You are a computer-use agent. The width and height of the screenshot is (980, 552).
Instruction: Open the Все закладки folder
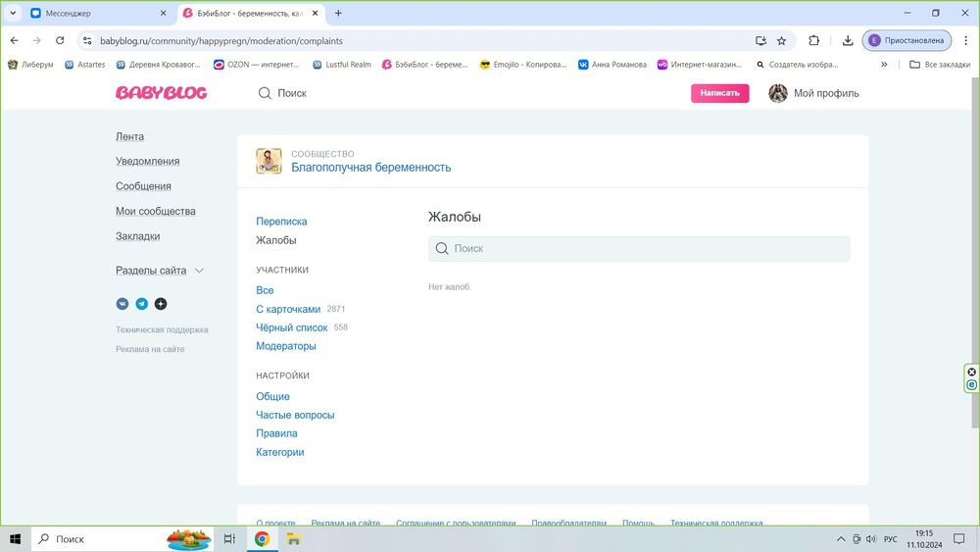(x=940, y=65)
